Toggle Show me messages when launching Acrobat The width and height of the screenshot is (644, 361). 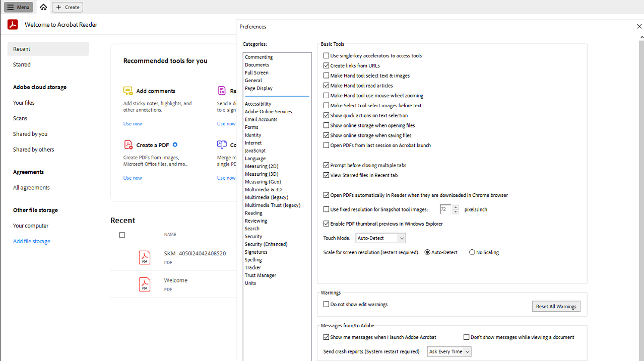(326, 337)
